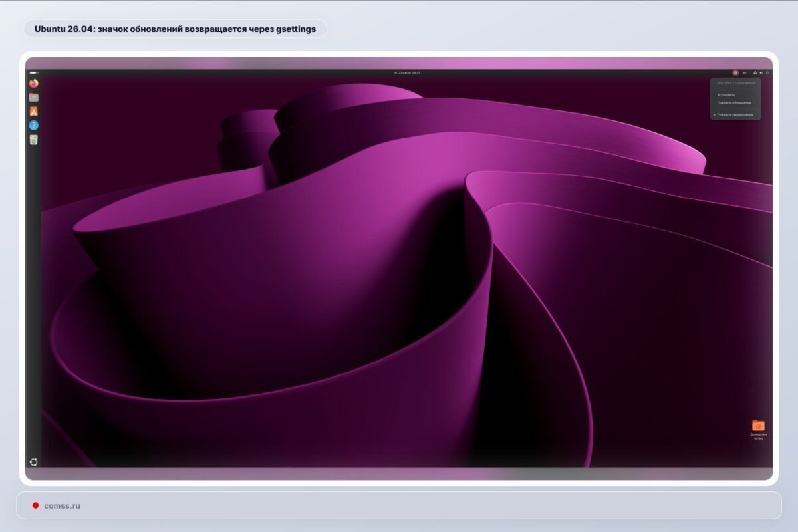Toggle Показать уведомления checkmark item

click(x=735, y=115)
